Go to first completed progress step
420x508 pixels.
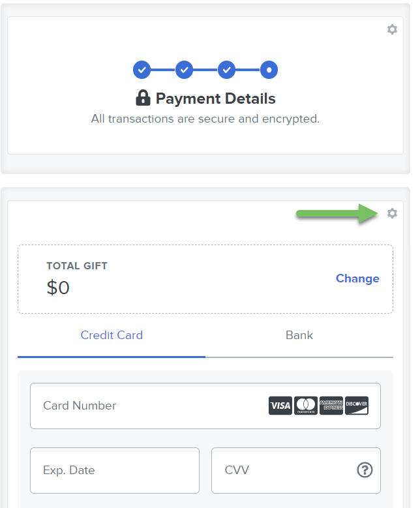[x=142, y=70]
